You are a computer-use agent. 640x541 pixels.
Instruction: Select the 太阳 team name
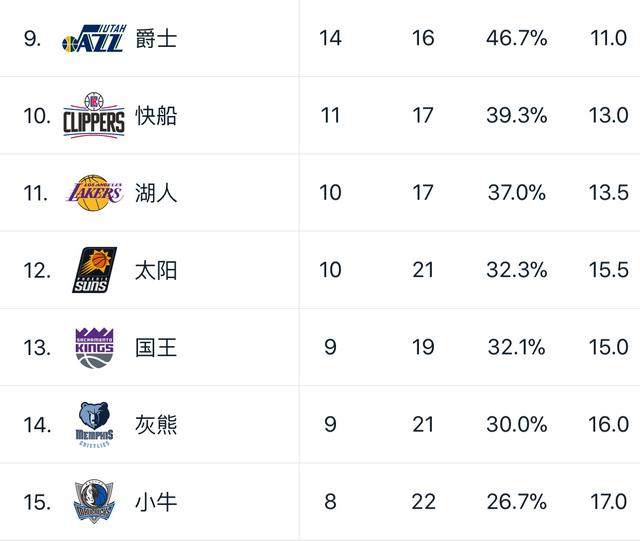156,270
